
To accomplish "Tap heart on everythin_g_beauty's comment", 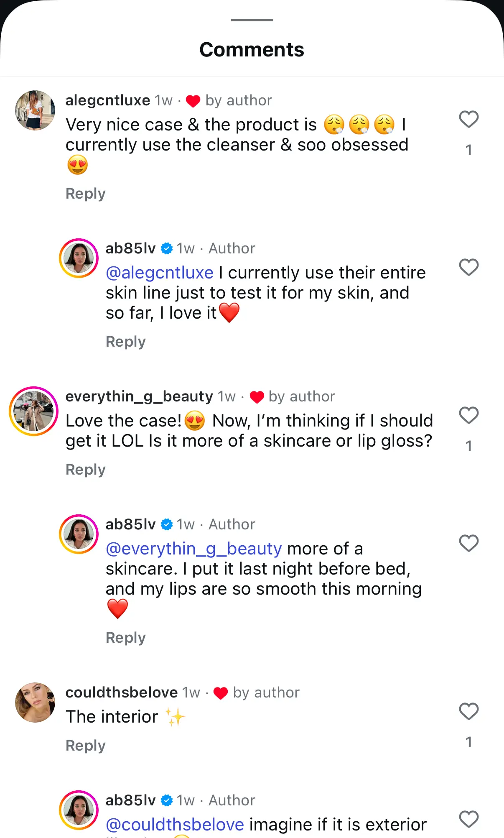I will click(x=468, y=415).
